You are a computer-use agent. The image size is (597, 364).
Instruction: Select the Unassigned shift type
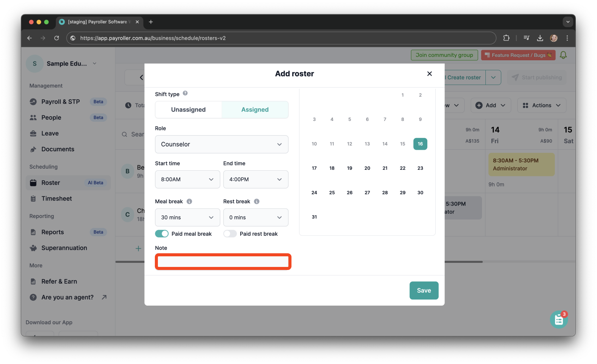pyautogui.click(x=188, y=110)
